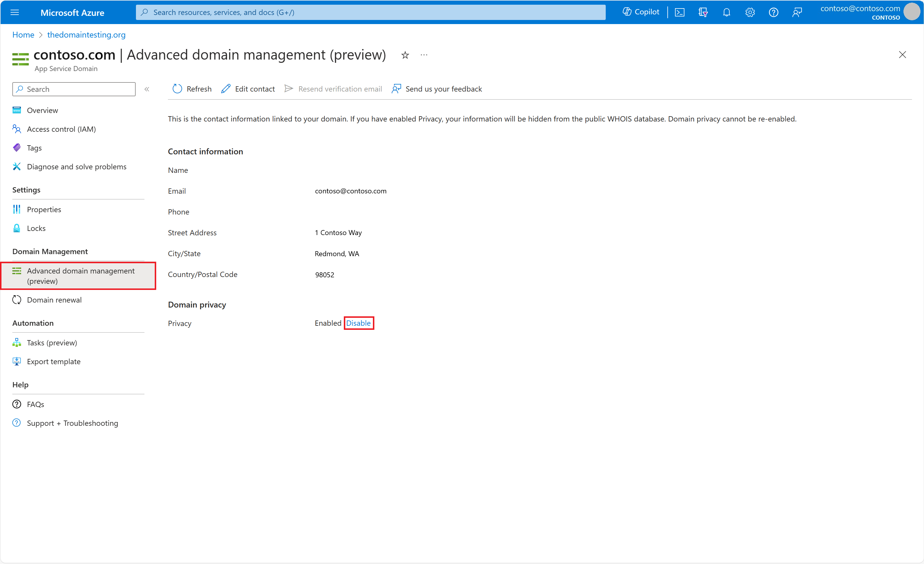
Task: Click the Resend verification email arrow icon
Action: [x=288, y=88]
